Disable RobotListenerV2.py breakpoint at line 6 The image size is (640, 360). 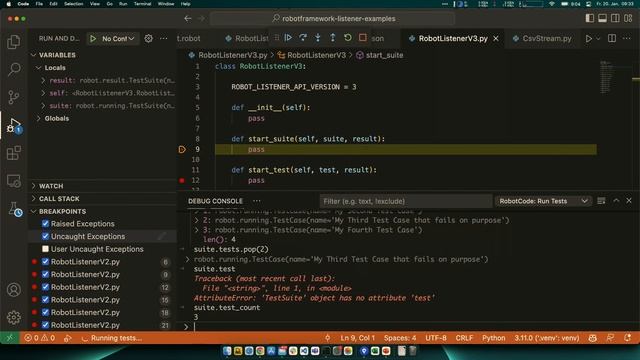[x=45, y=262]
